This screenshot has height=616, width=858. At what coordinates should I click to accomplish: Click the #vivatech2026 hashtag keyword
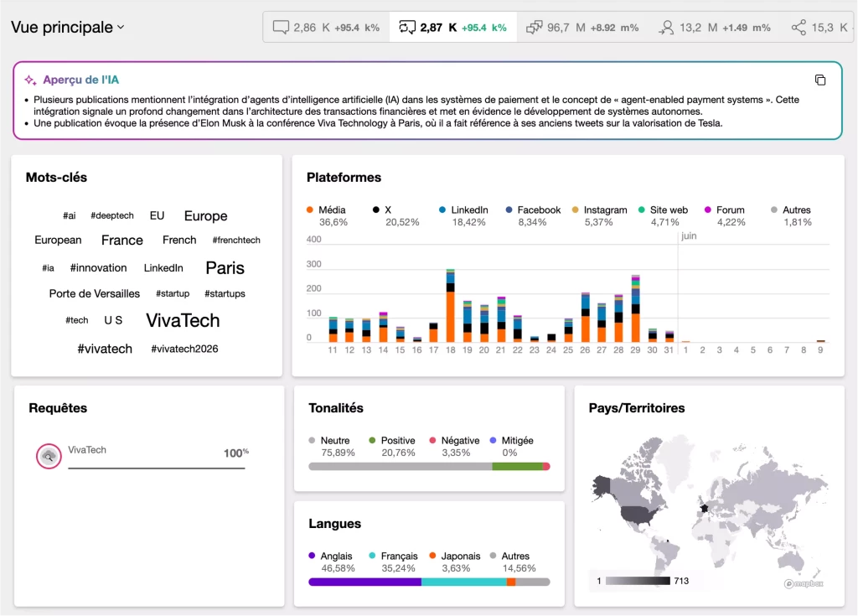pos(184,349)
